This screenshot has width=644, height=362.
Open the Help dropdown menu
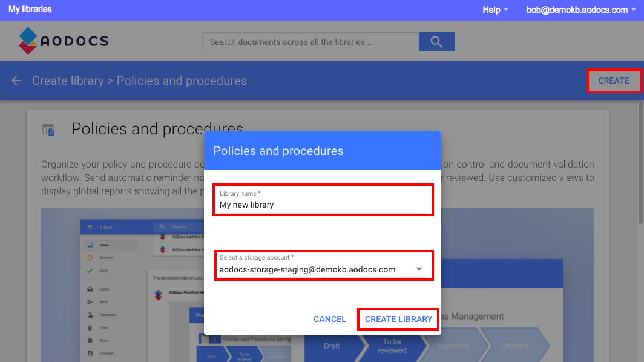(x=495, y=10)
